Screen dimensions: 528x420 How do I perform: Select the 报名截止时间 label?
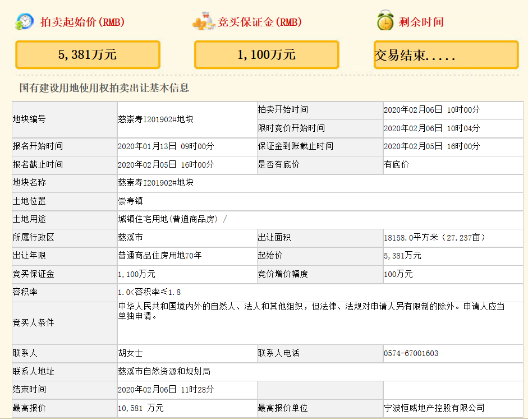click(x=38, y=164)
